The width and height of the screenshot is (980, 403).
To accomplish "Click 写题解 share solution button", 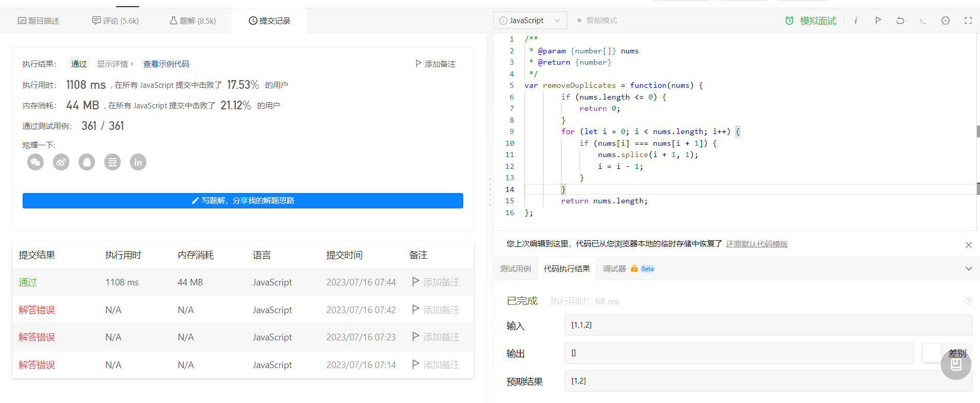I will coord(243,201).
